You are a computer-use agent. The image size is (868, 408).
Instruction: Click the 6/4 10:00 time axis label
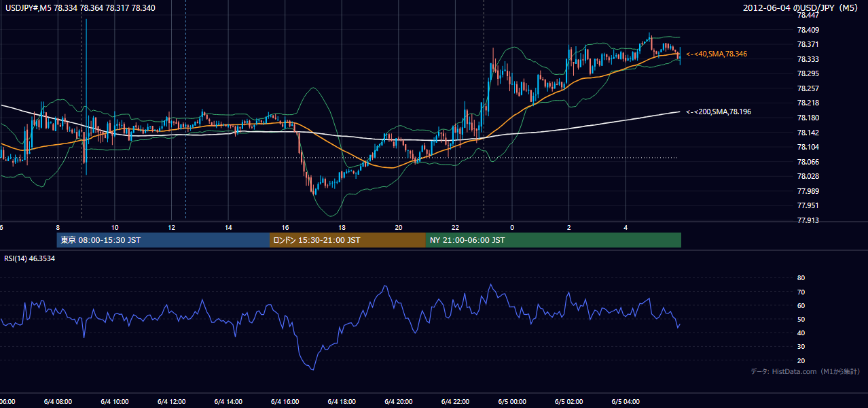114,401
